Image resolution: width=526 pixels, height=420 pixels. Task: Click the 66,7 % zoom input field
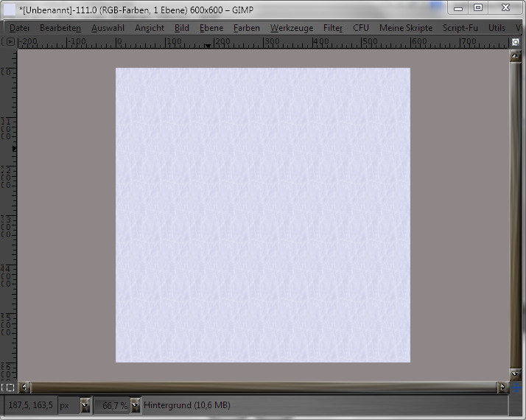click(x=112, y=405)
